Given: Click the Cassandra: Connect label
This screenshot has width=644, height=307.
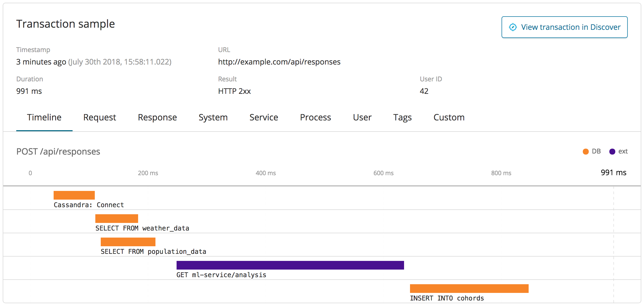Looking at the screenshot, I should point(89,205).
